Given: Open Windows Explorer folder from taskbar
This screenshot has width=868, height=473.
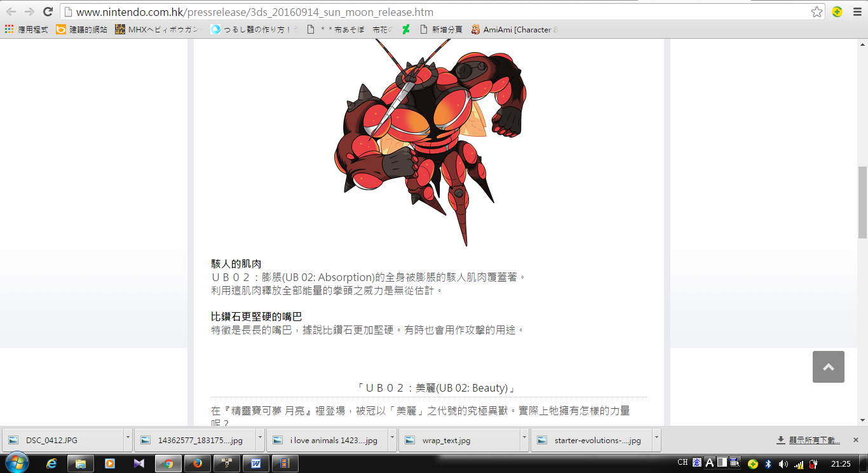Looking at the screenshot, I should tap(81, 463).
